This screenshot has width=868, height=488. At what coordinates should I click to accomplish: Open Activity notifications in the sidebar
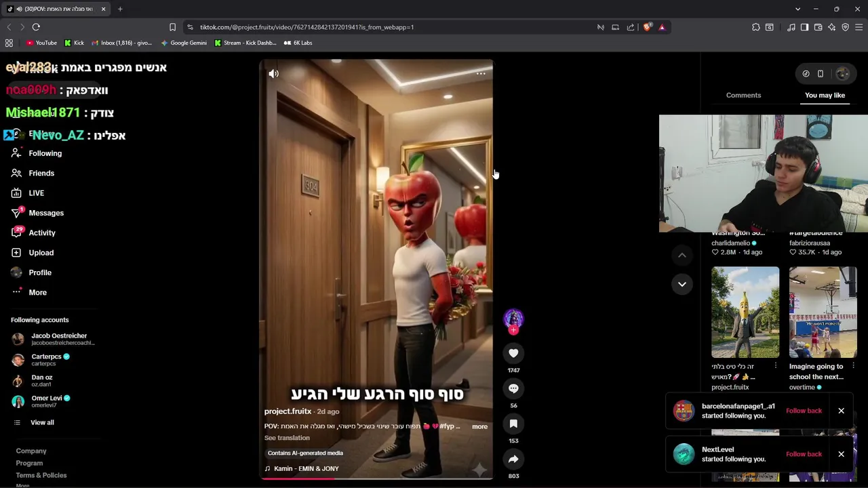pos(42,232)
